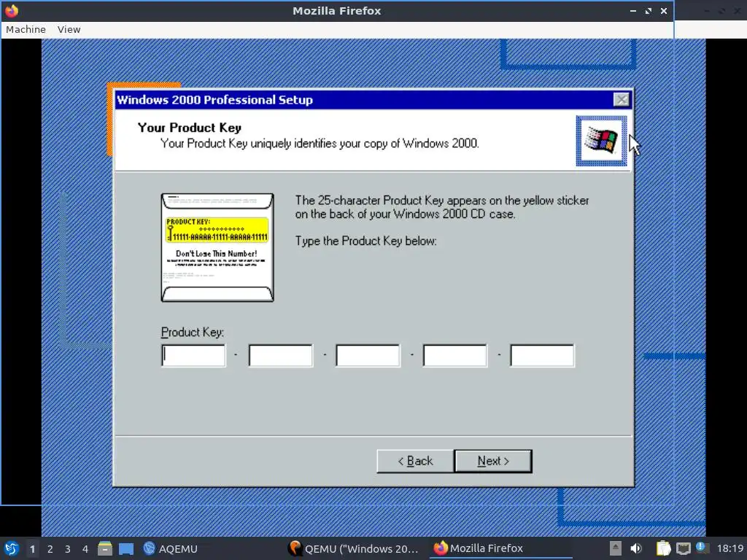The height and width of the screenshot is (560, 747).
Task: Click the Windows logo icon in the Setup header
Action: click(601, 141)
